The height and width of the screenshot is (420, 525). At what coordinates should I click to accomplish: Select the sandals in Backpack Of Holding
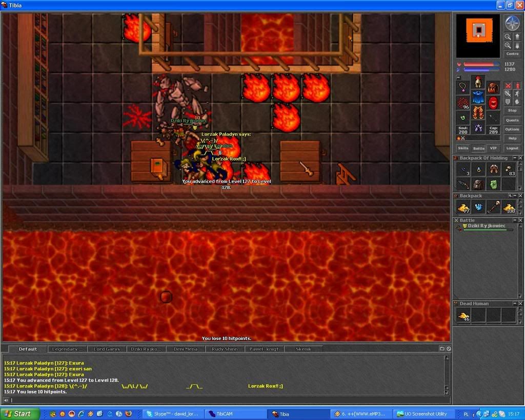pyautogui.click(x=494, y=169)
